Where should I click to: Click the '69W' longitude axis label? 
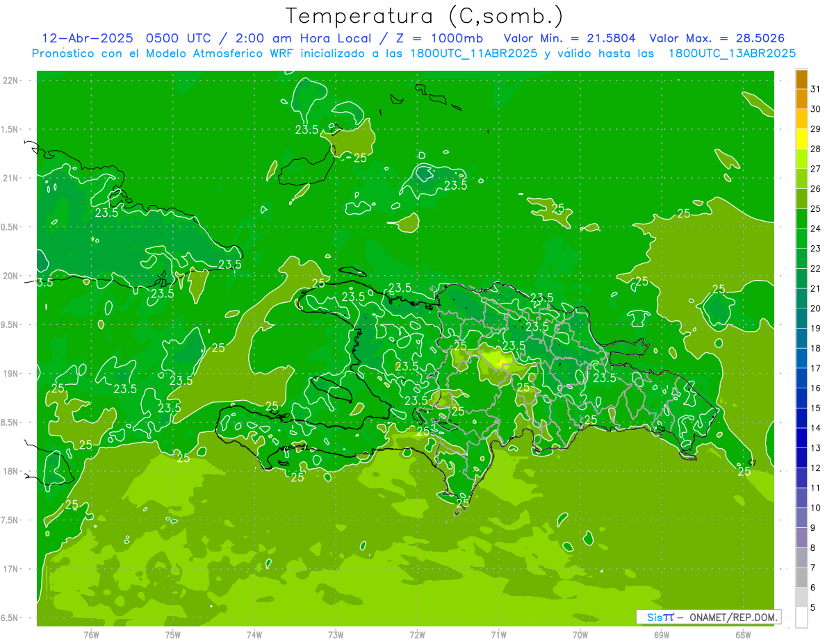[662, 634]
